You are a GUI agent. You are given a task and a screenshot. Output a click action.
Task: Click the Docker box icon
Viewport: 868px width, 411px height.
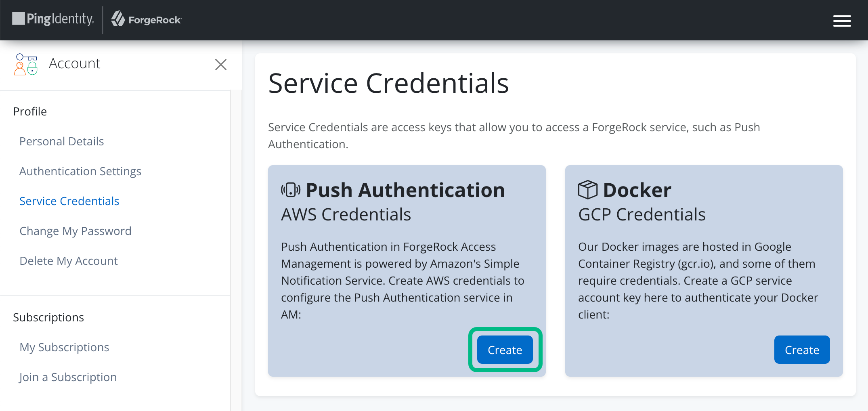pyautogui.click(x=587, y=190)
